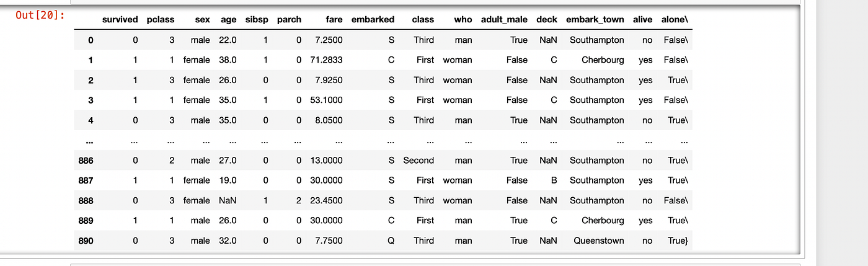Click the Out[20] output prompt label
The width and height of the screenshot is (868, 266).
pyautogui.click(x=40, y=14)
